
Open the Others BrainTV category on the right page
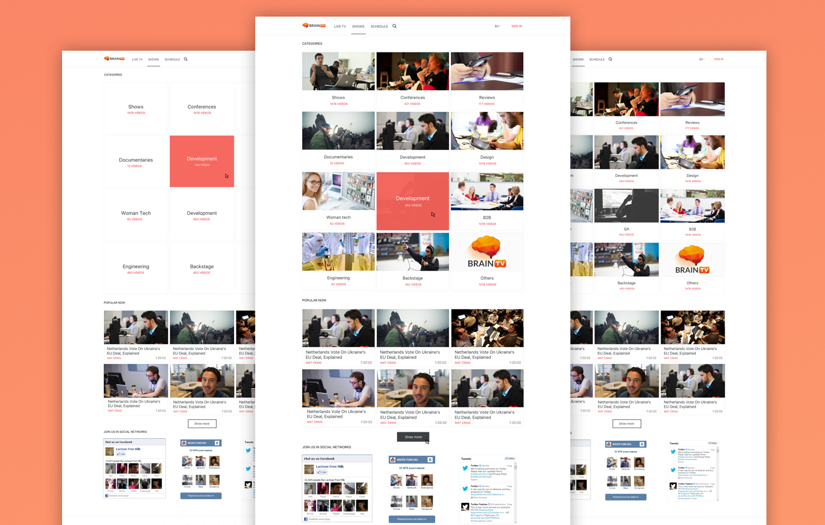pyautogui.click(x=692, y=267)
